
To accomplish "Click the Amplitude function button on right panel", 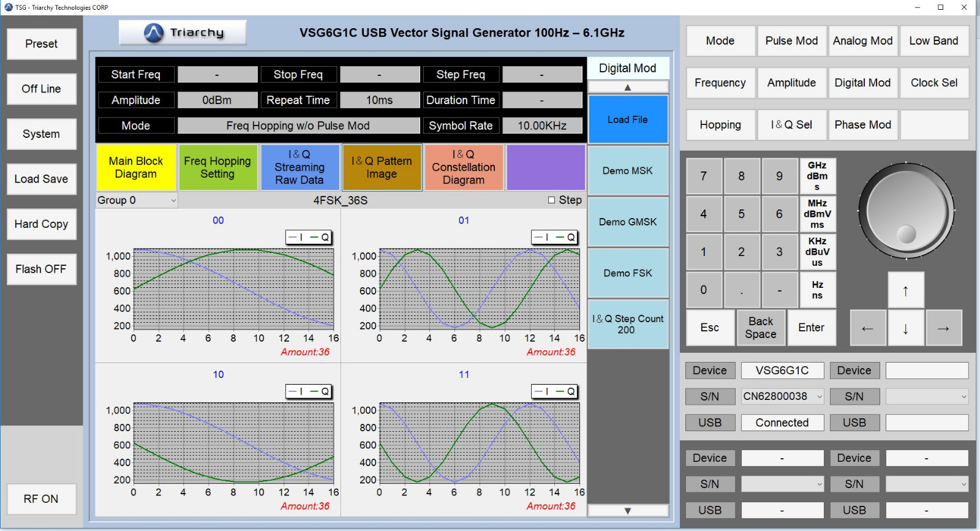I will click(x=791, y=83).
